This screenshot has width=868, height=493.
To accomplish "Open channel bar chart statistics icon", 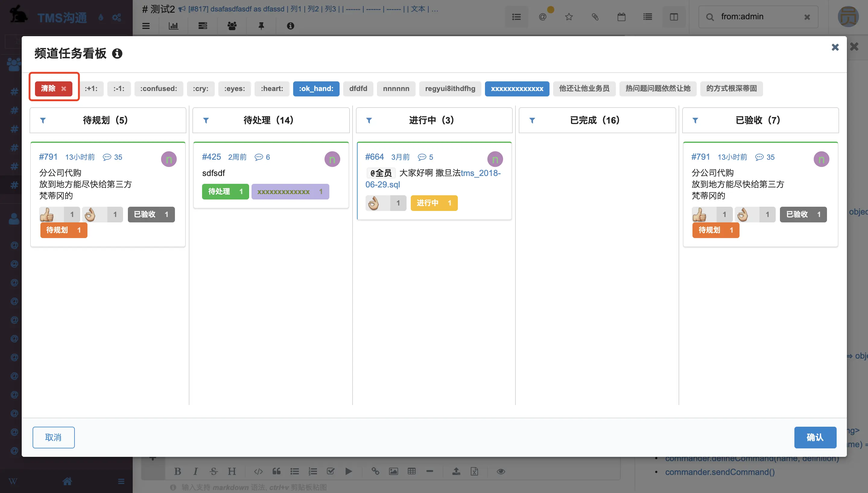I will (x=173, y=26).
